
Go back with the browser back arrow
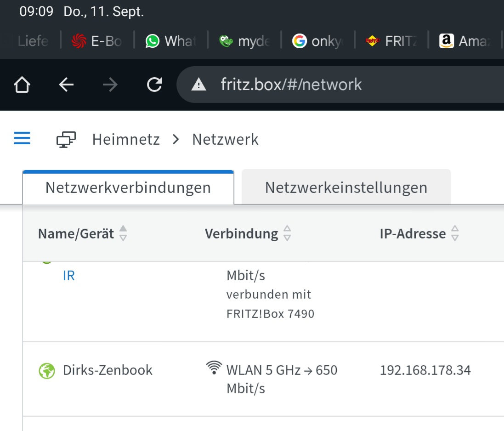[67, 85]
